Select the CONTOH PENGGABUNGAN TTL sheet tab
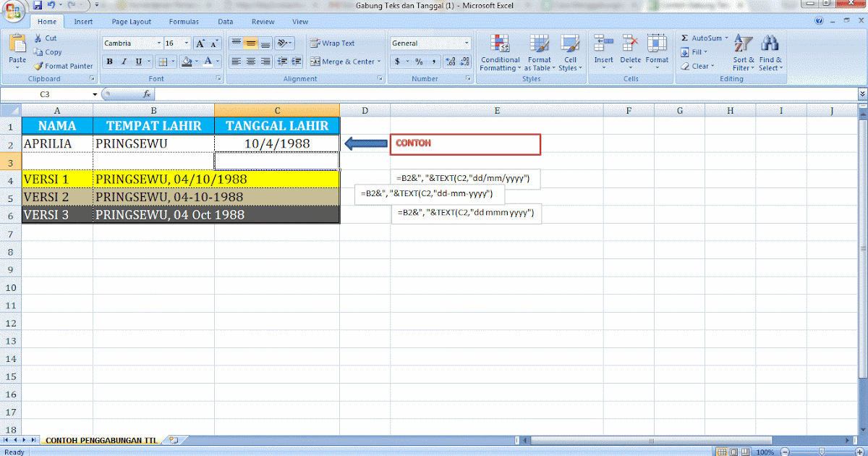Screen dimensions: 868x456 point(100,439)
